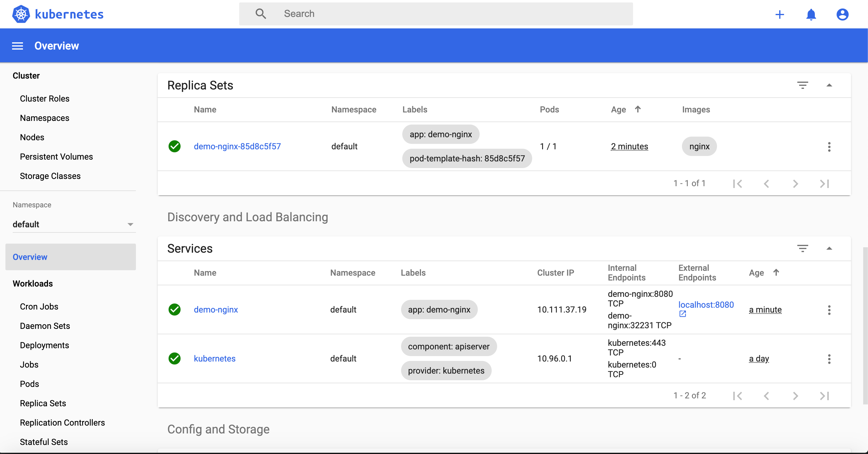
Task: Go to Nodes in Cluster menu
Action: coord(32,137)
